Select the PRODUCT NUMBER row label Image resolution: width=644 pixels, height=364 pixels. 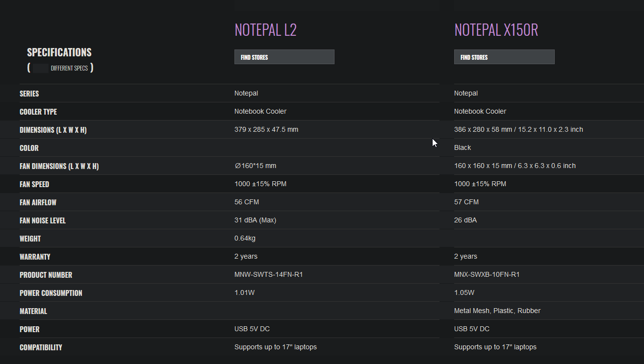tap(46, 275)
